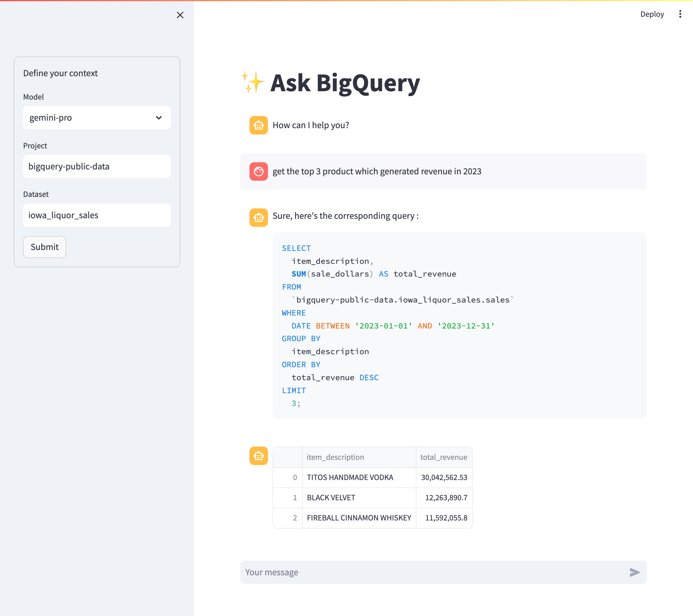
Task: Click the Dataset field showing iowa_liquor_sales
Action: pyautogui.click(x=97, y=215)
